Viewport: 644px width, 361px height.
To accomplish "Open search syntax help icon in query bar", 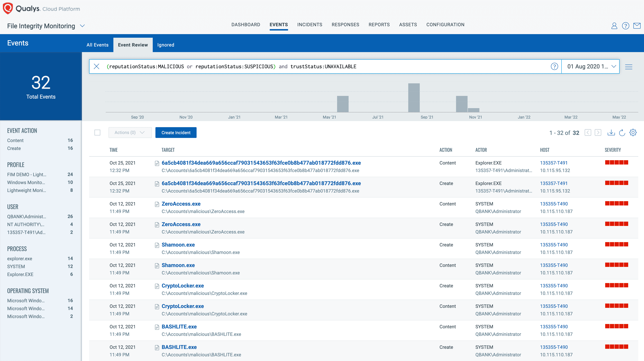I will pos(554,66).
